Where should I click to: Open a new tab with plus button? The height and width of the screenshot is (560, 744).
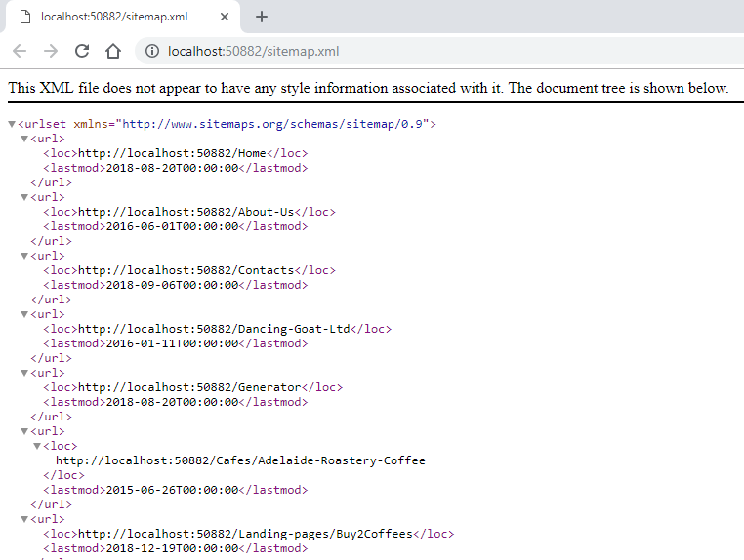coord(262,17)
